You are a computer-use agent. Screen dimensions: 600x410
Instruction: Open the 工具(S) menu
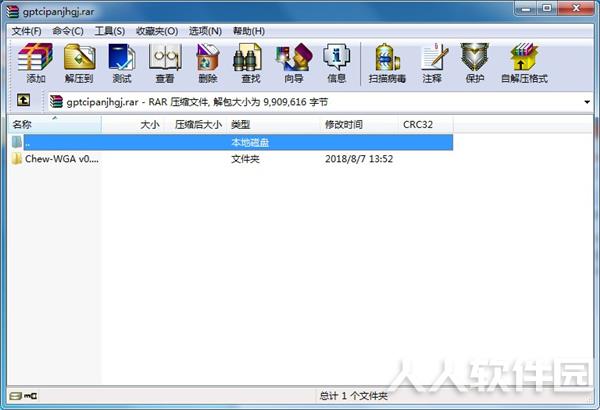(x=110, y=31)
